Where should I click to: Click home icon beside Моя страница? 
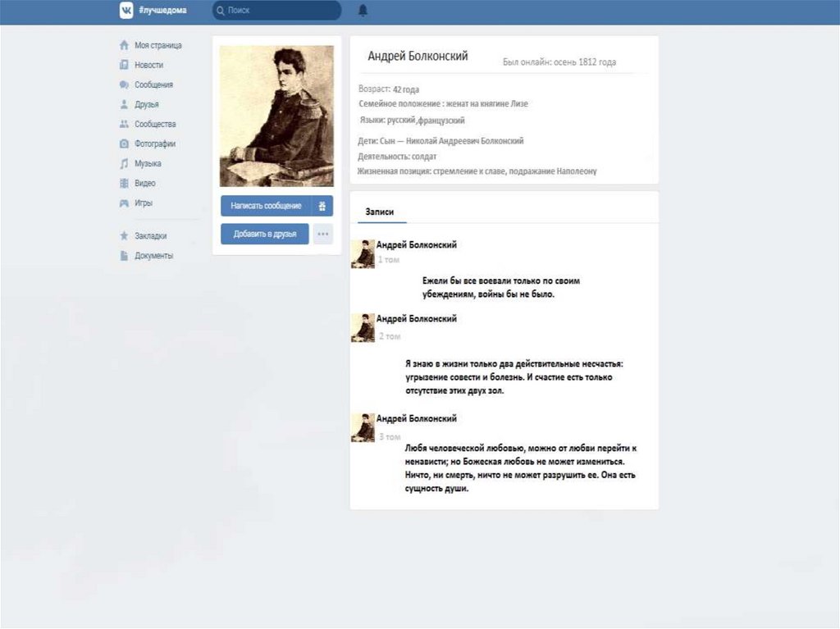coord(125,45)
